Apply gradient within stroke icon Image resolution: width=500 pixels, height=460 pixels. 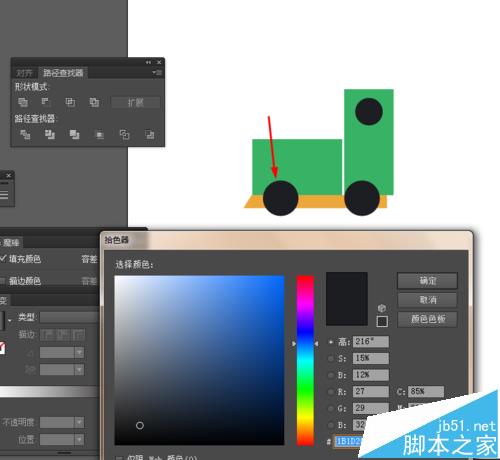click(x=46, y=334)
